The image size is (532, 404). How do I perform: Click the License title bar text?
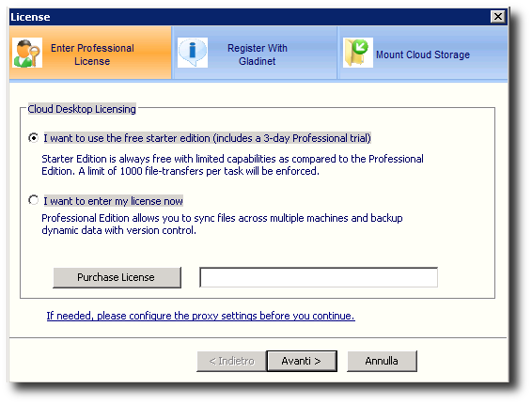(x=30, y=17)
